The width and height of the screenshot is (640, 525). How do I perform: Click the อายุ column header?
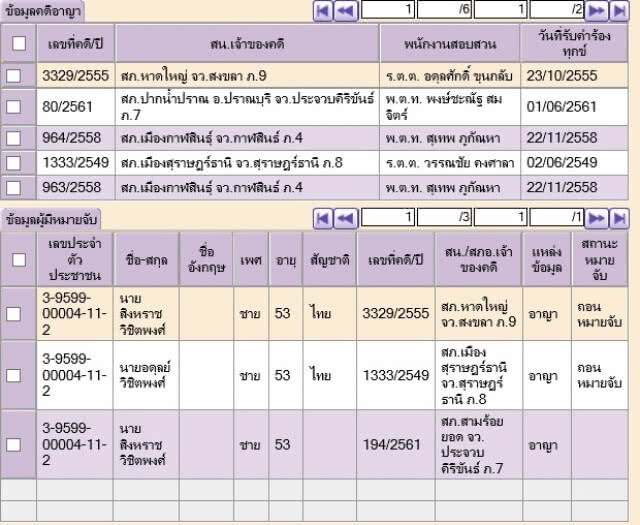point(286,260)
